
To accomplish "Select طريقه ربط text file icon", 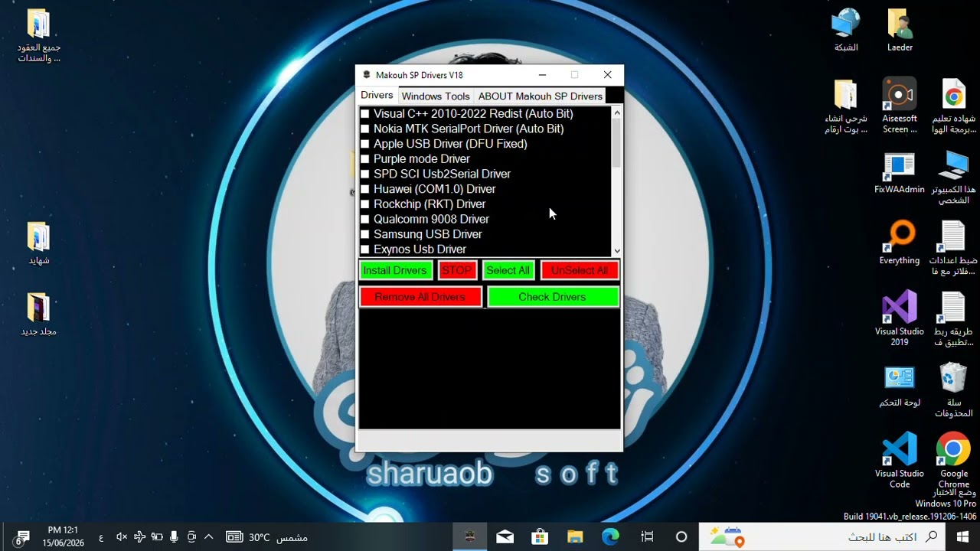I will 953,318.
